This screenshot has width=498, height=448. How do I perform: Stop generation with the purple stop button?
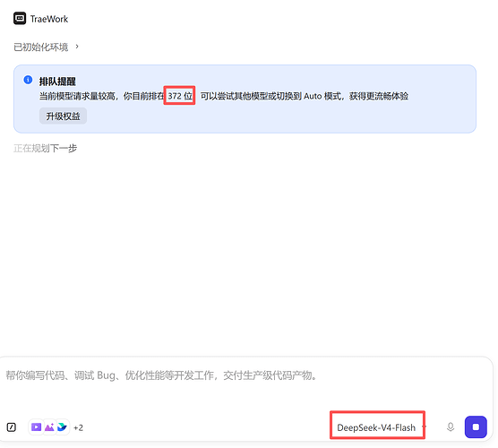[476, 426]
